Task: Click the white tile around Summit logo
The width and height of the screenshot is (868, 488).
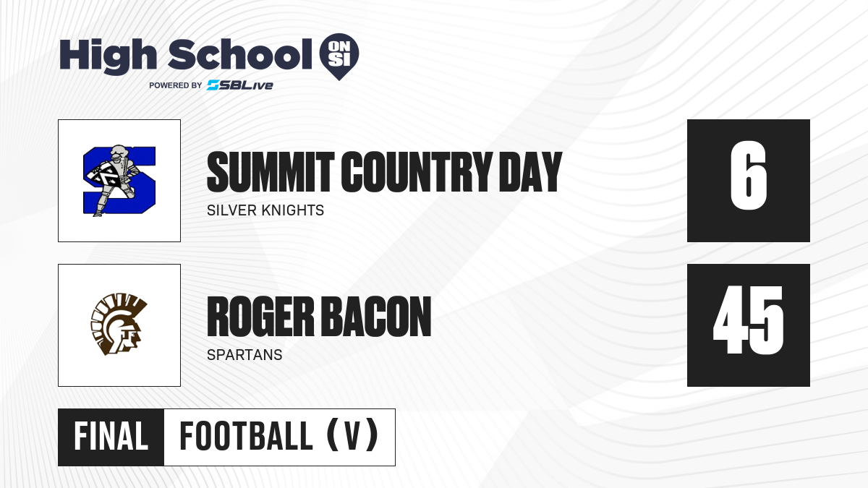Action: tap(119, 181)
